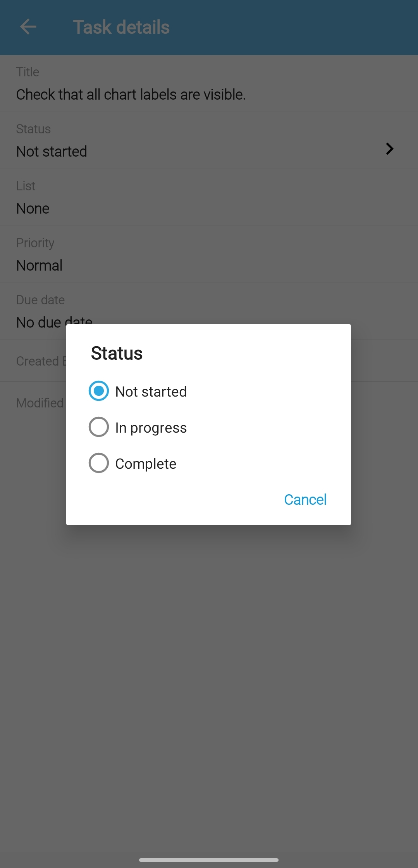
Task: Open the Priority field showing Normal
Action: [39, 265]
